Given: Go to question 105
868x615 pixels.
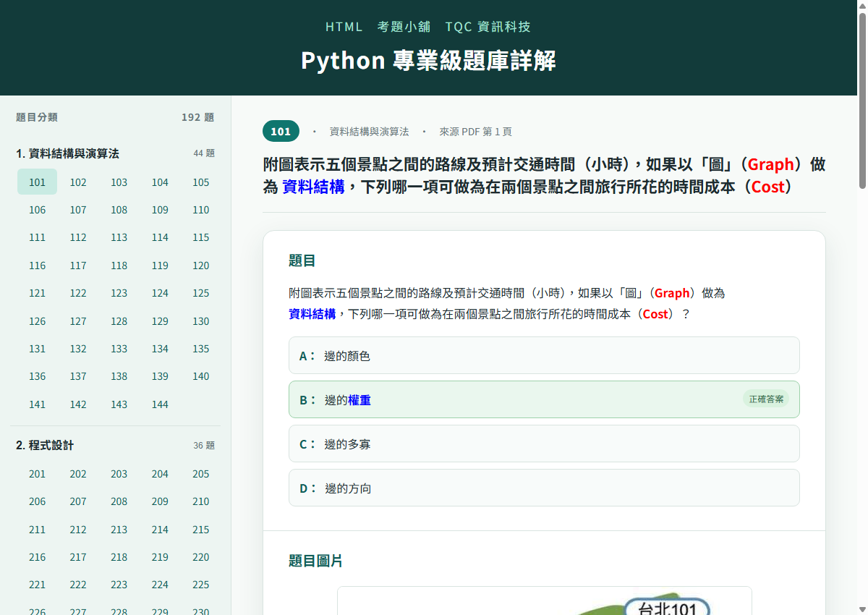Looking at the screenshot, I should click(x=201, y=182).
